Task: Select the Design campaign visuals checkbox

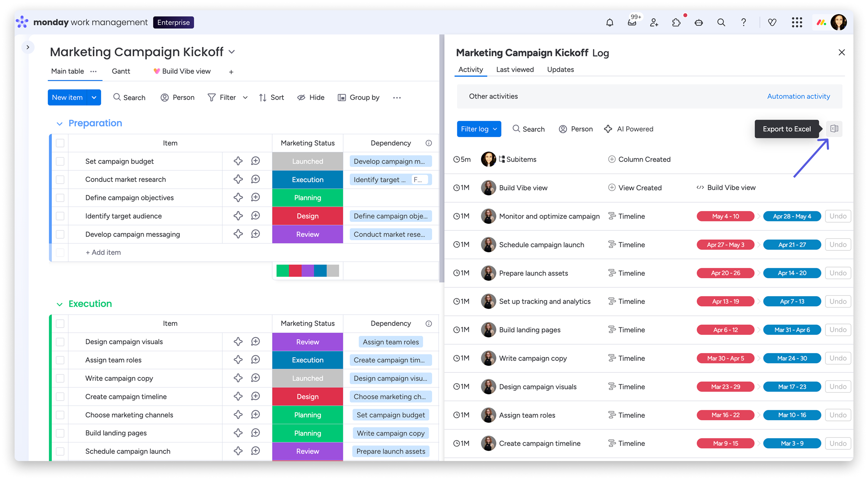Action: [60, 342]
